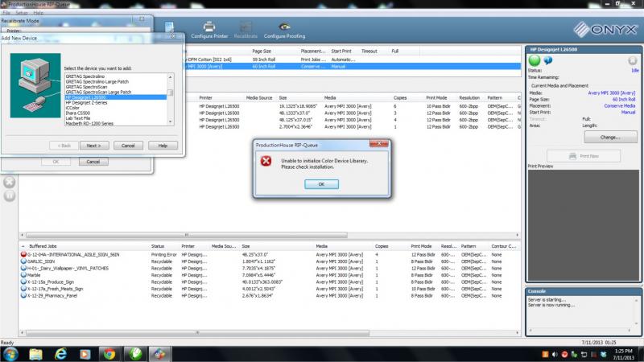Click the blue info speech bubble icon
This screenshot has width=644, height=362.
coord(548,61)
